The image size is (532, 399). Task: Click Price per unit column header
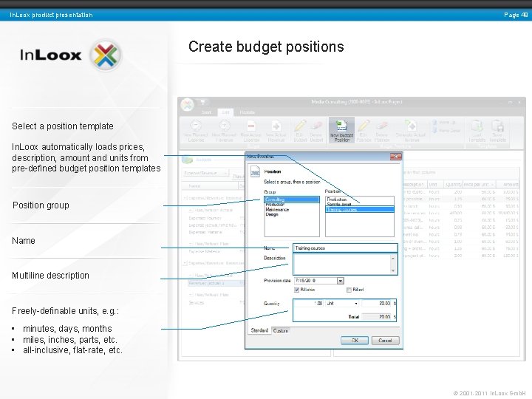478,184
